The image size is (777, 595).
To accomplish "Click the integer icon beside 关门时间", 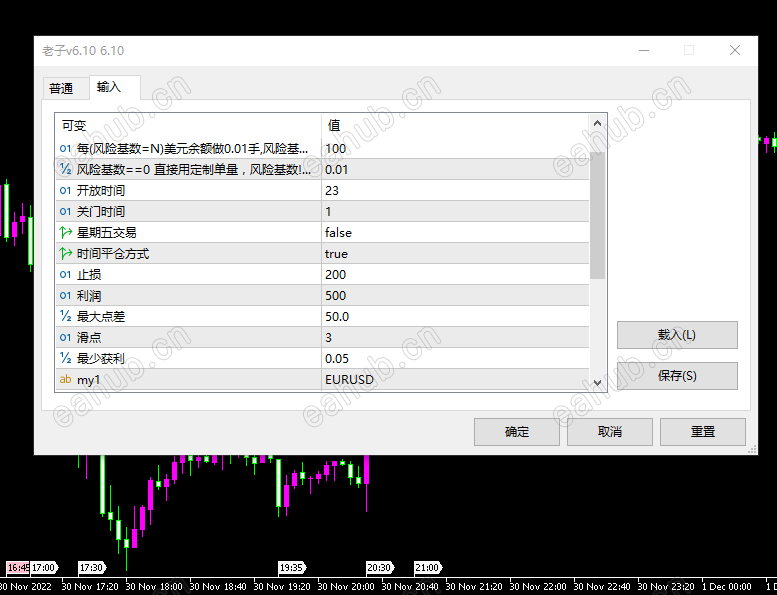I will point(65,212).
